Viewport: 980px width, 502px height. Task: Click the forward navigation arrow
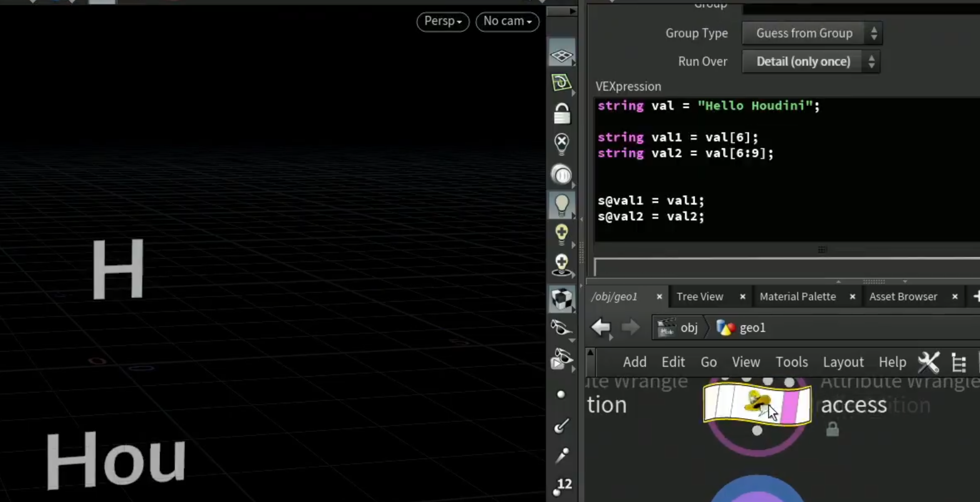coord(630,328)
